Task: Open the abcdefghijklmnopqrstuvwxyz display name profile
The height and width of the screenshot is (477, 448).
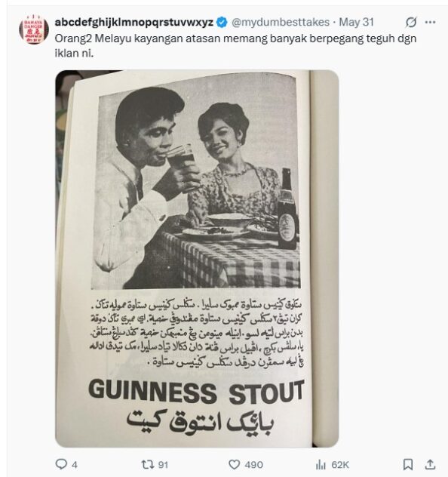Action: [x=134, y=22]
